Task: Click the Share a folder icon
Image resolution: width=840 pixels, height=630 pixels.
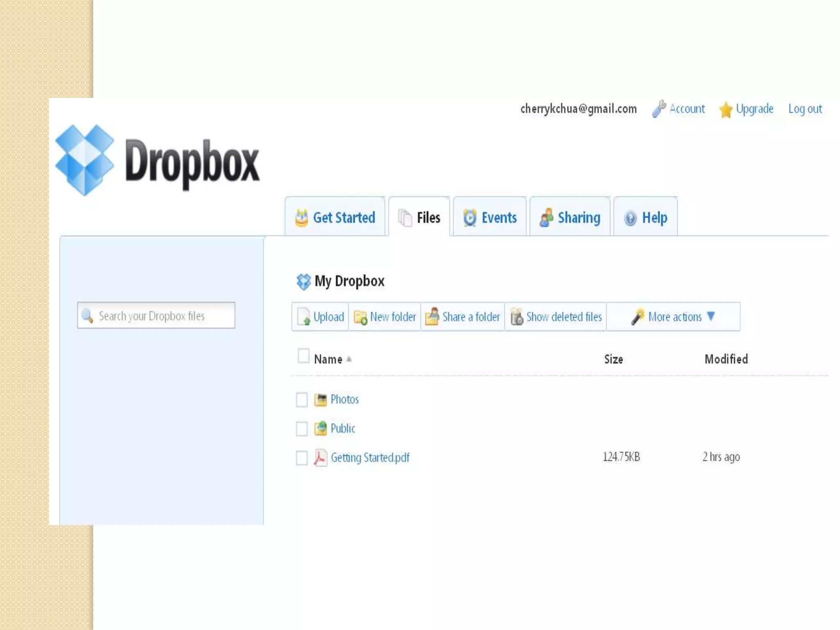Action: 432,317
